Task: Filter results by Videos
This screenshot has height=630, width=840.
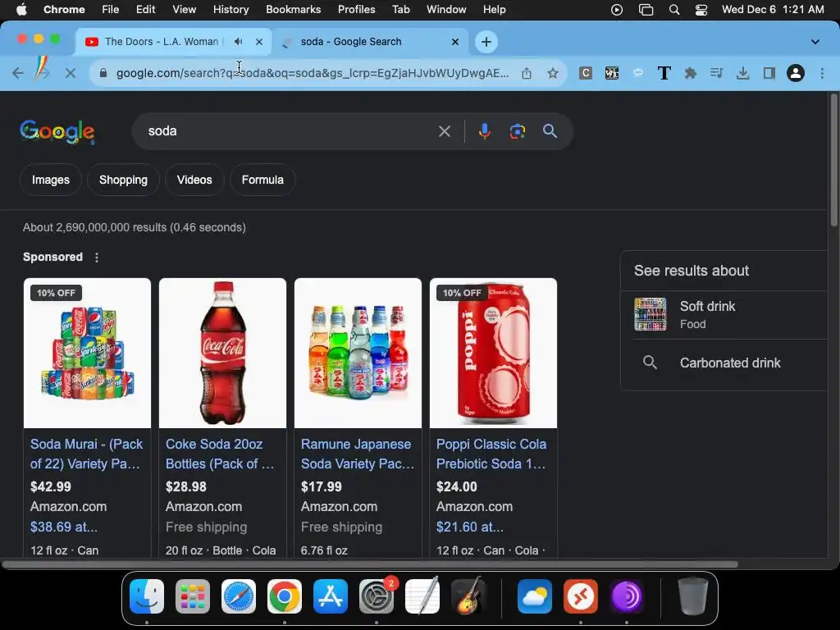Action: pos(194,180)
